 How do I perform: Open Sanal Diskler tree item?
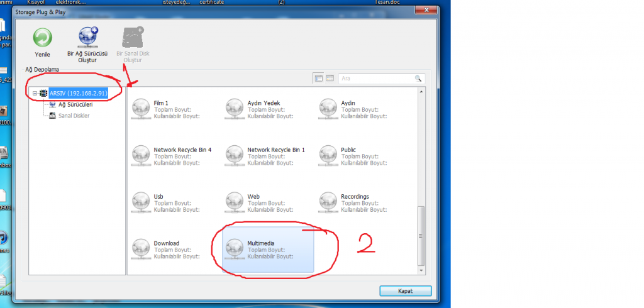click(74, 116)
